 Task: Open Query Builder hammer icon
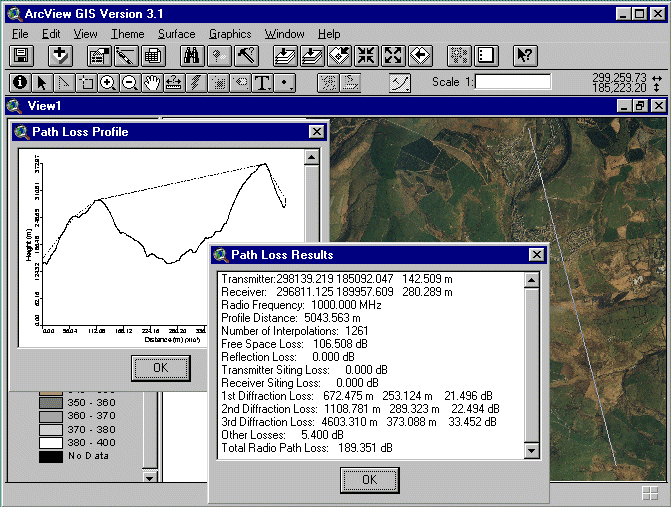point(246,56)
